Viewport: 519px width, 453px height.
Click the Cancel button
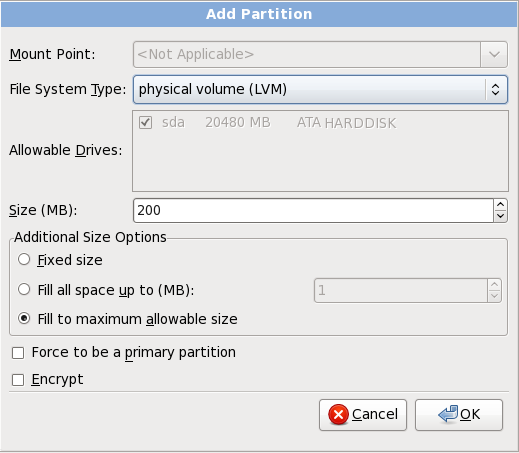tap(363, 415)
